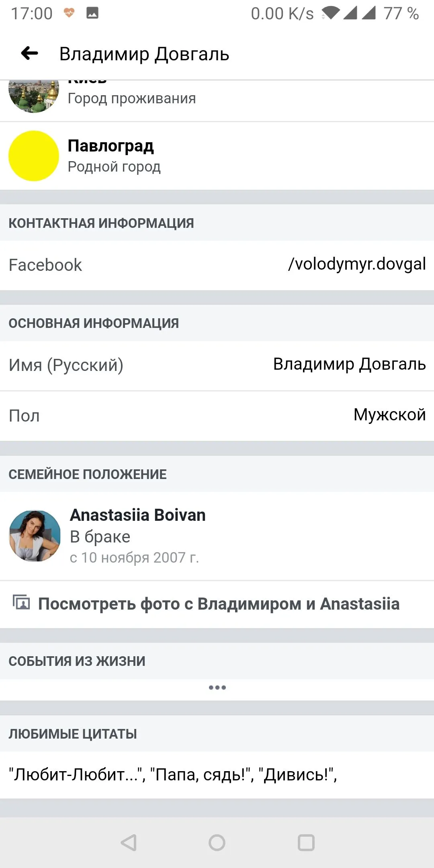
Task: Open Anastasiia Boivan's profile picture
Action: click(35, 536)
